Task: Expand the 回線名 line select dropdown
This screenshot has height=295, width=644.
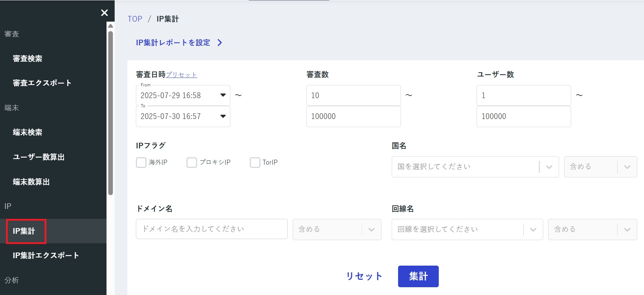Action: tap(533, 229)
